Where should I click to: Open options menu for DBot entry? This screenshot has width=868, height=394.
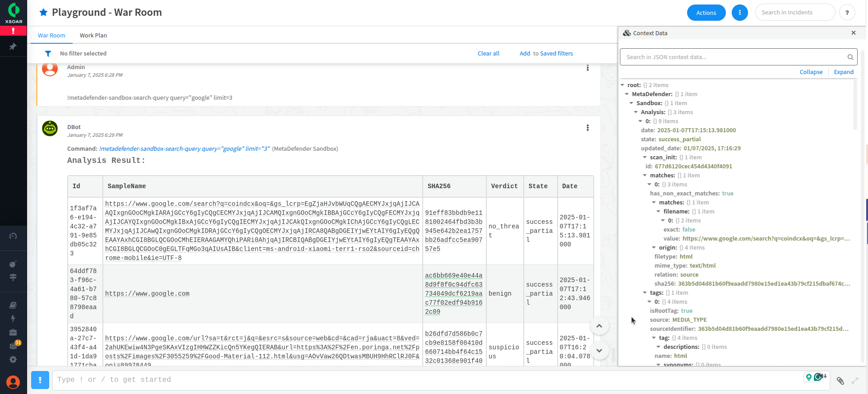coord(587,128)
